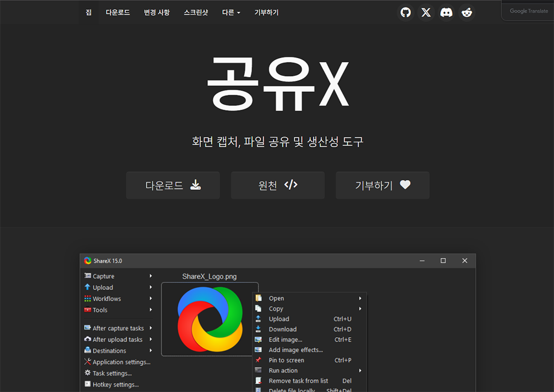This screenshot has height=392, width=554.
Task: Click the 원천 source code button
Action: pos(278,185)
